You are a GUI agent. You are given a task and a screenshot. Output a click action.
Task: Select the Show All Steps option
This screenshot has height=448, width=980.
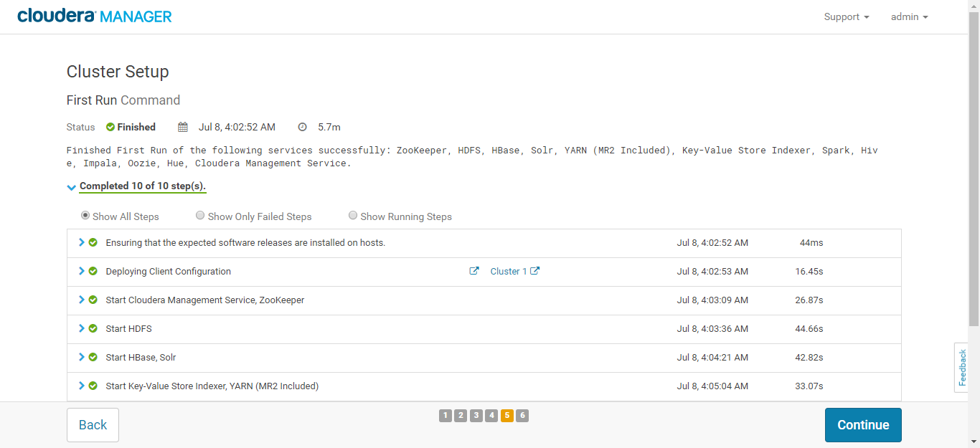tap(85, 215)
